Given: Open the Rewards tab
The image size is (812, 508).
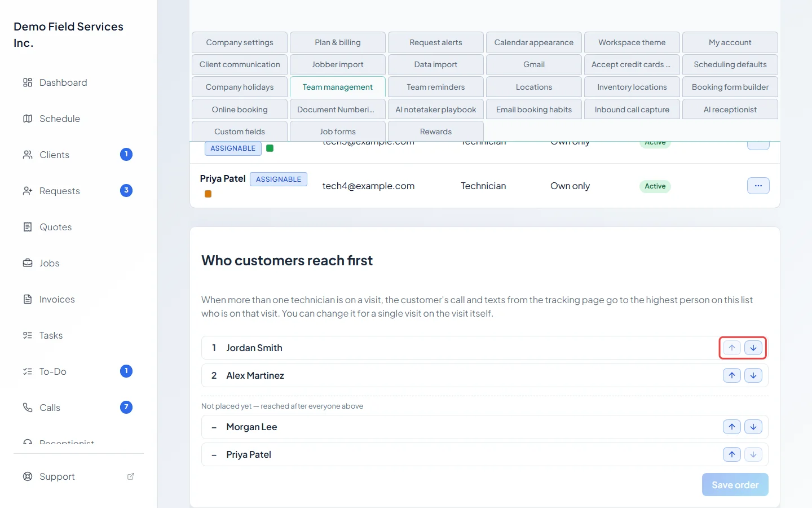Looking at the screenshot, I should 436,132.
